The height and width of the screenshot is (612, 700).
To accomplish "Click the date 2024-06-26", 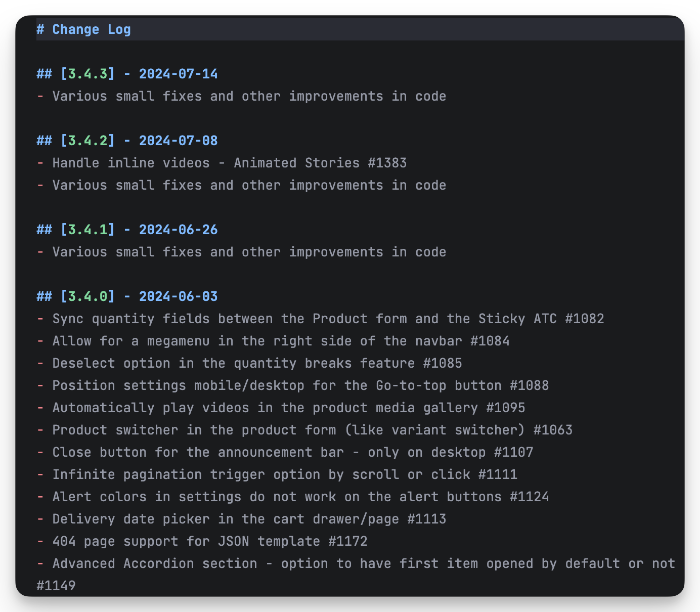I will pyautogui.click(x=178, y=230).
